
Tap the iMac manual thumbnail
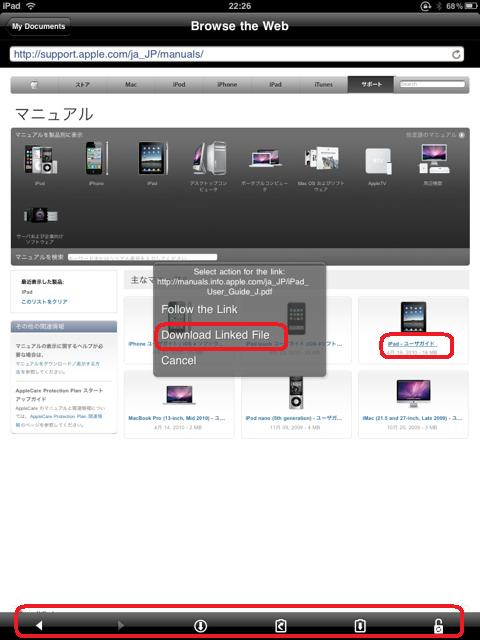pyautogui.click(x=413, y=393)
